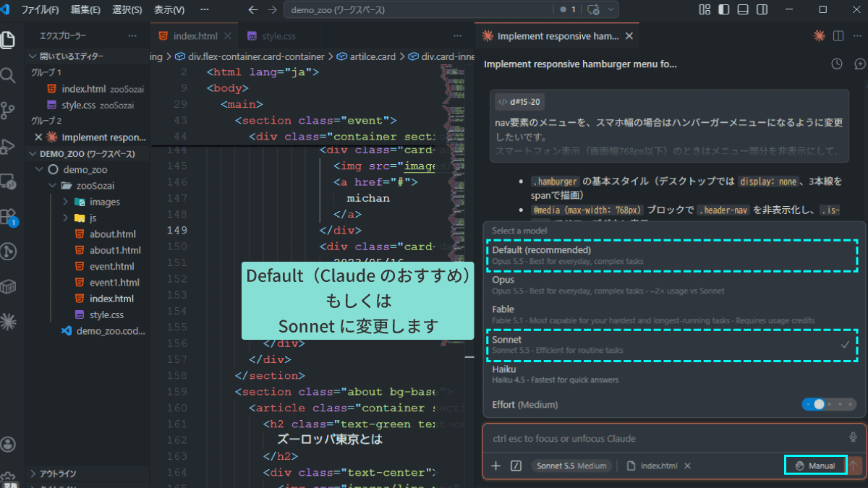The width and height of the screenshot is (868, 488).
Task: Choose the Haiku model option
Action: (673, 374)
